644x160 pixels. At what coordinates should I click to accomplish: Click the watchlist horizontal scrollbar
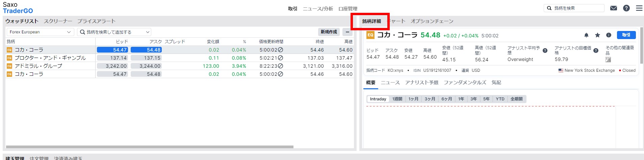[150, 147]
